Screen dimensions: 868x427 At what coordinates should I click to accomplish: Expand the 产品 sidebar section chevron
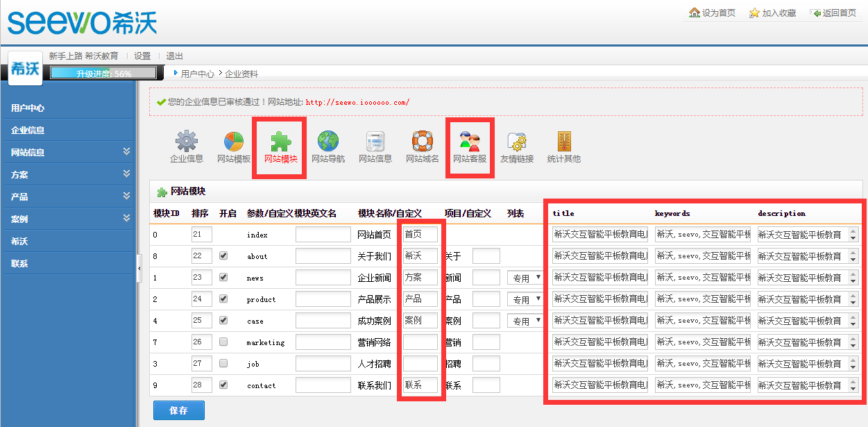(126, 196)
